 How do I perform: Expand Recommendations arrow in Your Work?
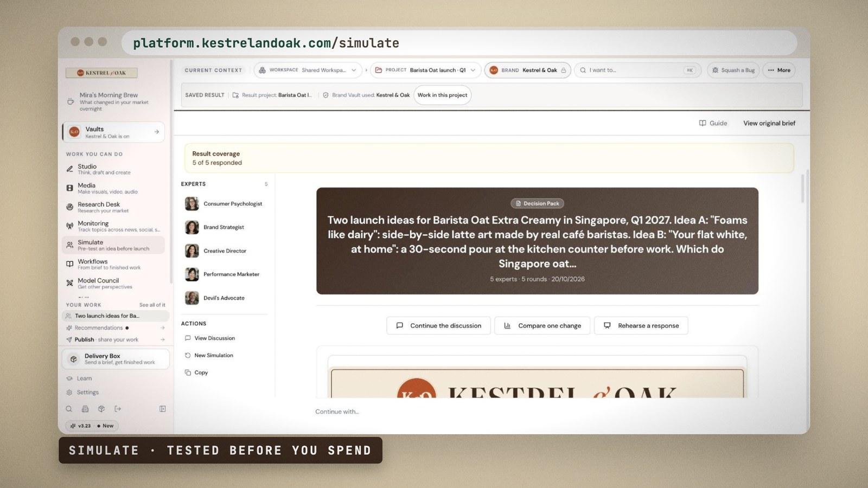point(162,328)
